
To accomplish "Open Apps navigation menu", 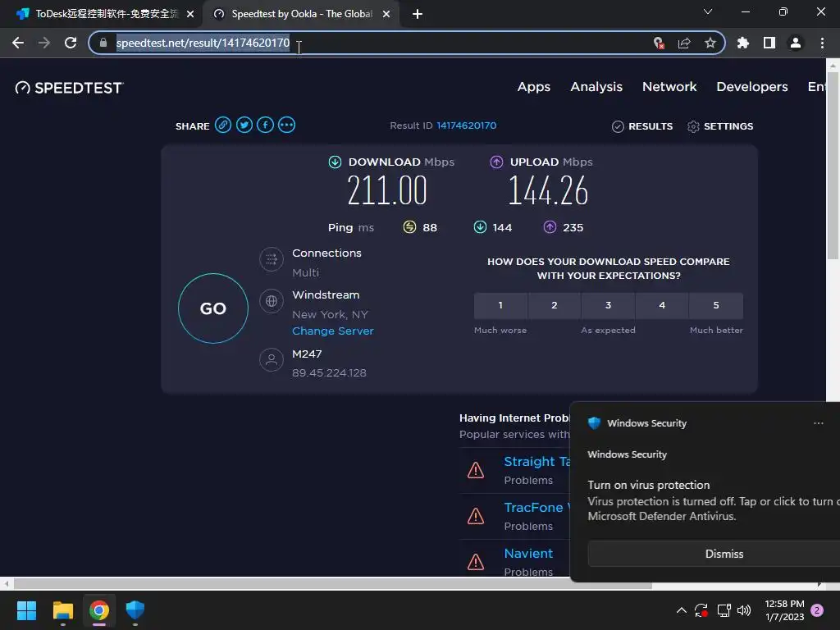I will [533, 87].
